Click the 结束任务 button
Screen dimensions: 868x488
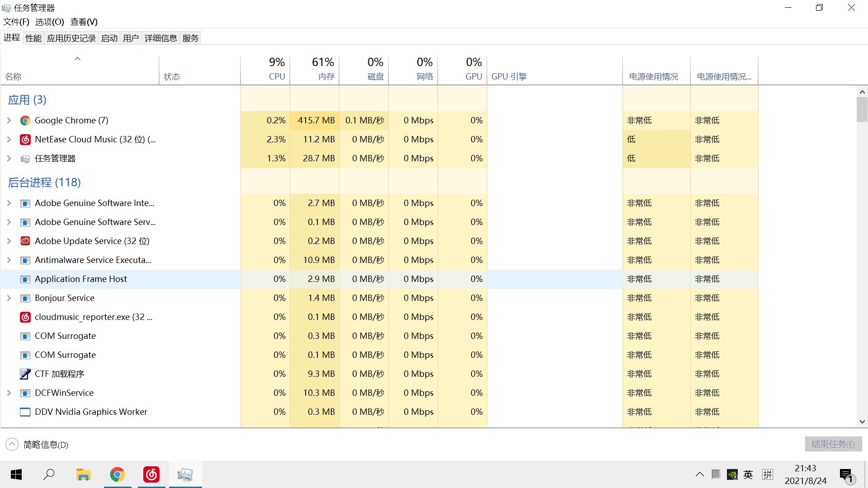(x=833, y=444)
